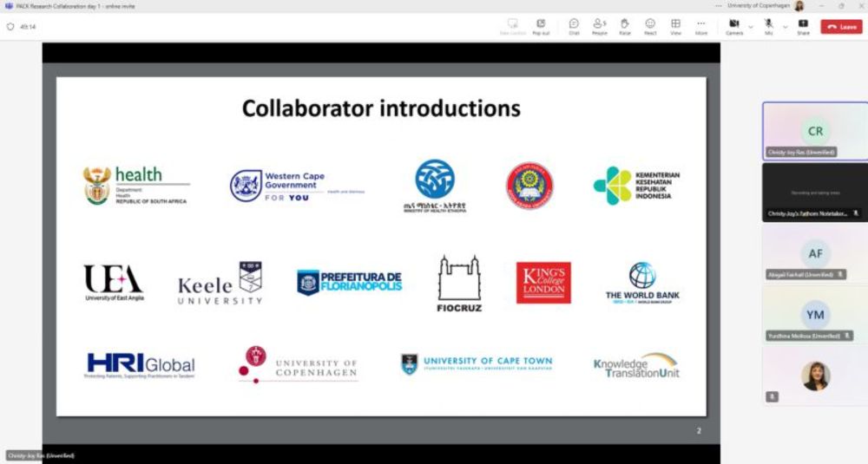Image resolution: width=868 pixels, height=464 pixels.
Task: Click muted mic icon on YM tile
Action: tap(846, 337)
